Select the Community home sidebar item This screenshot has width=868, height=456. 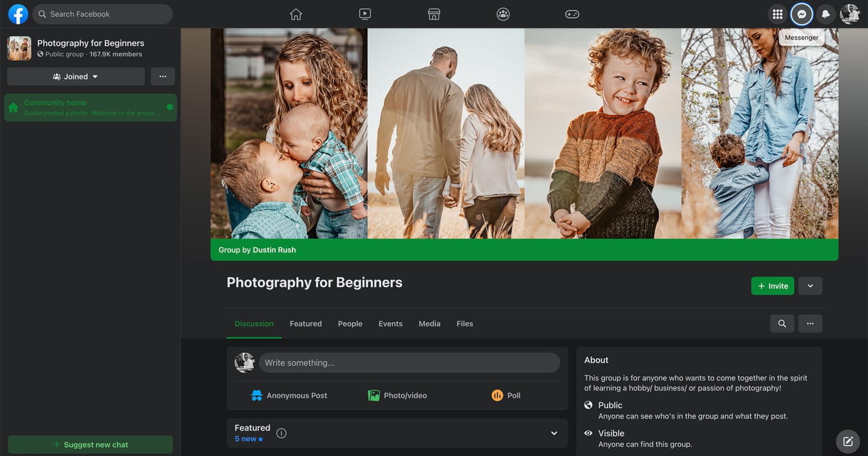pyautogui.click(x=91, y=107)
